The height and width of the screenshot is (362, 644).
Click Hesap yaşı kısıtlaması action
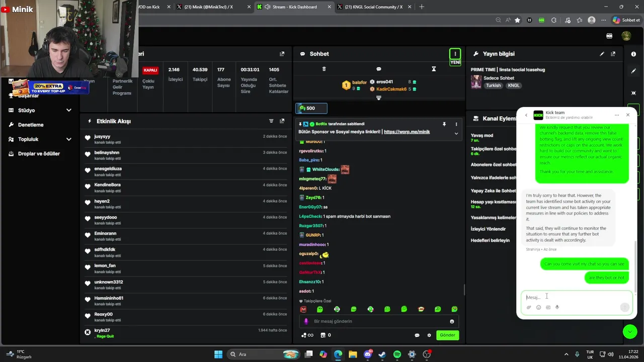pyautogui.click(x=494, y=202)
